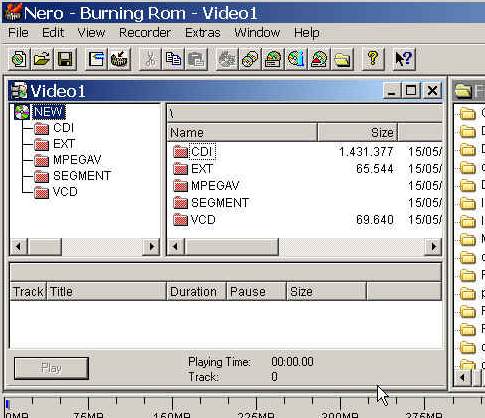Click the Pause column header

(x=257, y=292)
